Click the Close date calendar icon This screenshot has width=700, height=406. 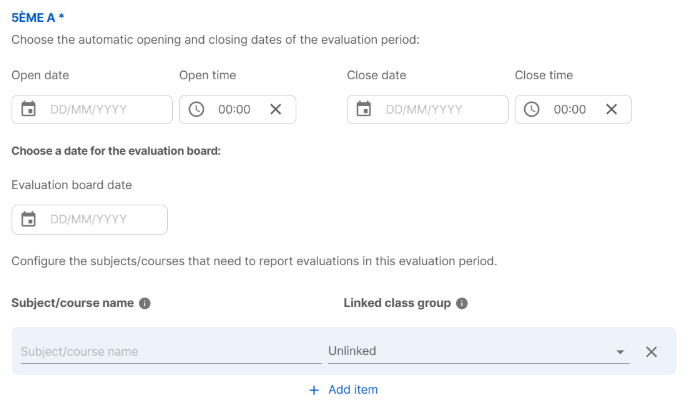(364, 109)
